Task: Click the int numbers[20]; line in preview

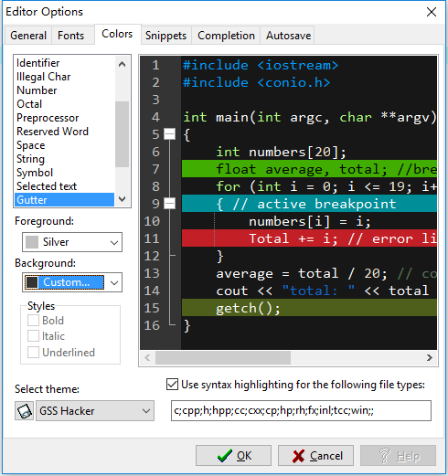Action: tap(281, 152)
